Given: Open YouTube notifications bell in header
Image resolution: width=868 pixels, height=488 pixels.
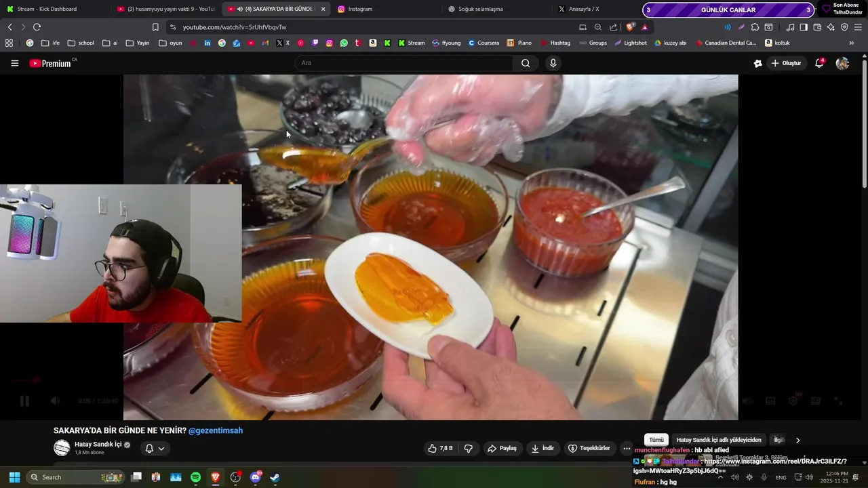Looking at the screenshot, I should 819,63.
